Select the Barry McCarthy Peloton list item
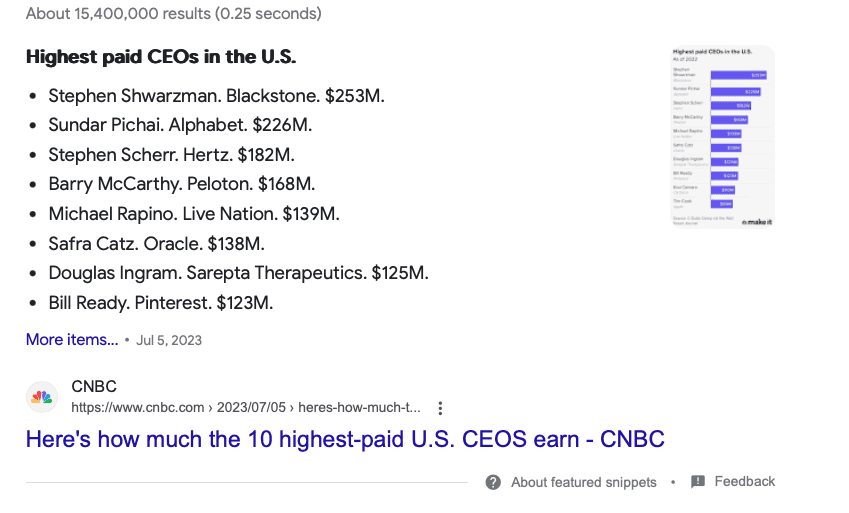The width and height of the screenshot is (849, 513). (x=182, y=184)
